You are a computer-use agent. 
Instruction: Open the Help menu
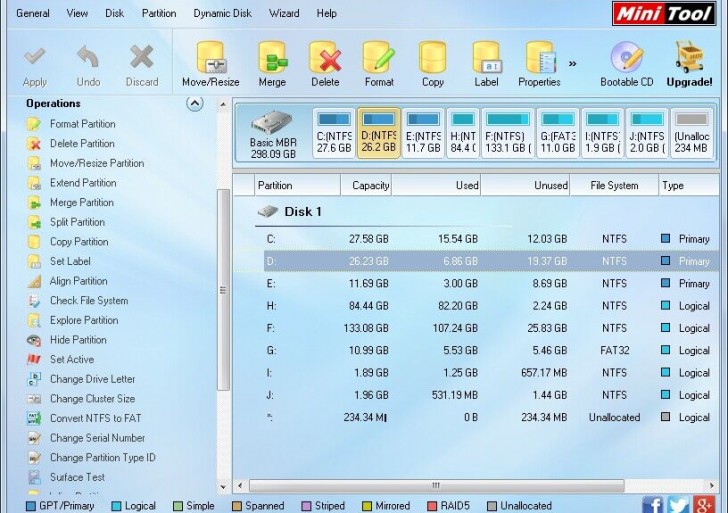tap(326, 13)
